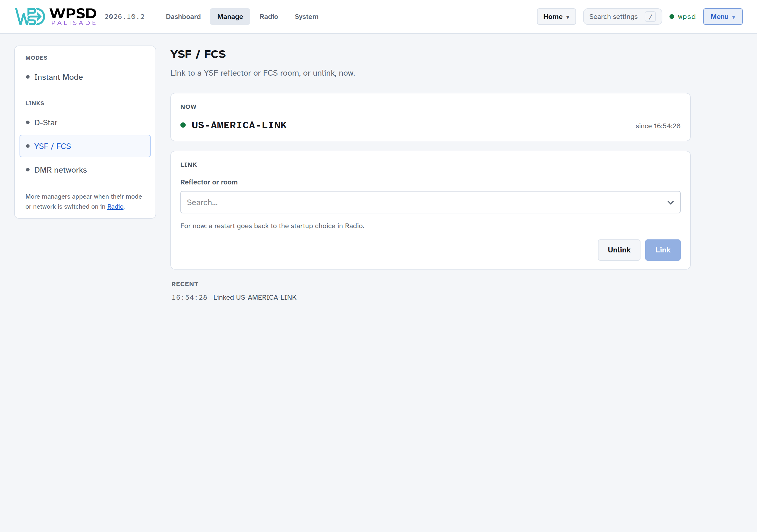The height and width of the screenshot is (532, 757).
Task: Follow the Radio link in sidebar note
Action: pos(115,206)
